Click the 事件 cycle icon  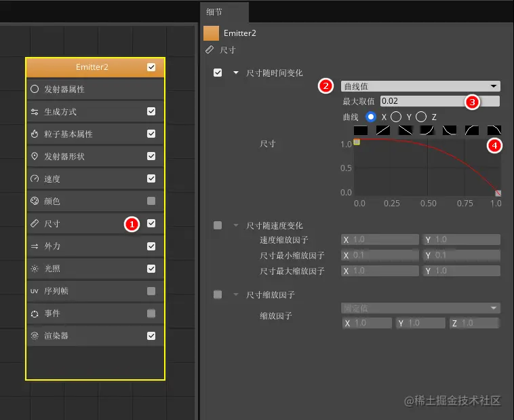[35, 313]
